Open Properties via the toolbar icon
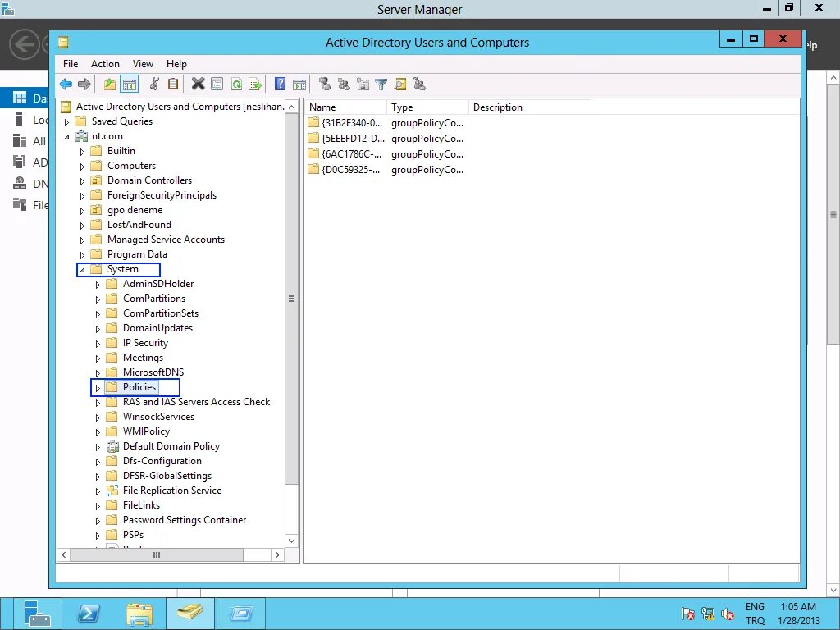This screenshot has width=840, height=630. tap(217, 84)
